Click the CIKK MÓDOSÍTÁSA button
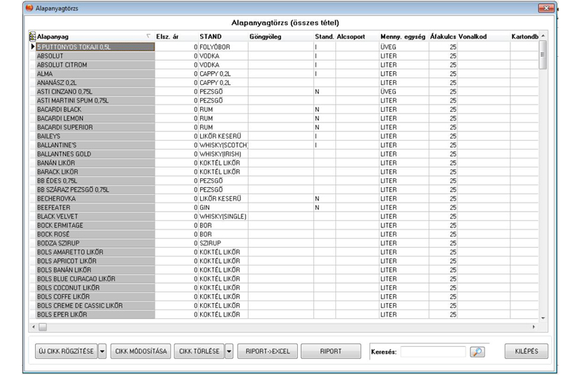Viewport: 588px width, 375px height. [141, 351]
